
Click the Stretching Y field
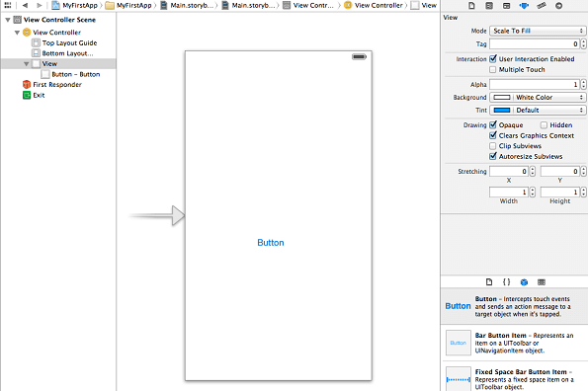pyautogui.click(x=560, y=172)
